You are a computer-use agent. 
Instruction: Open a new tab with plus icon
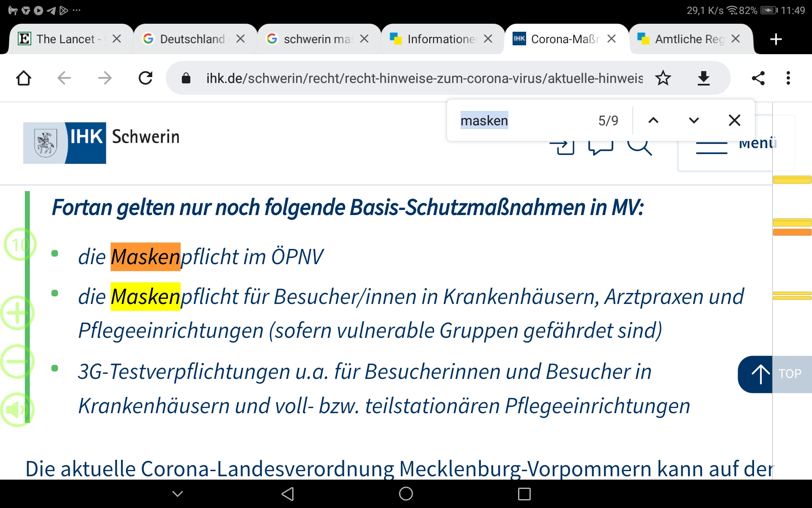pos(776,39)
